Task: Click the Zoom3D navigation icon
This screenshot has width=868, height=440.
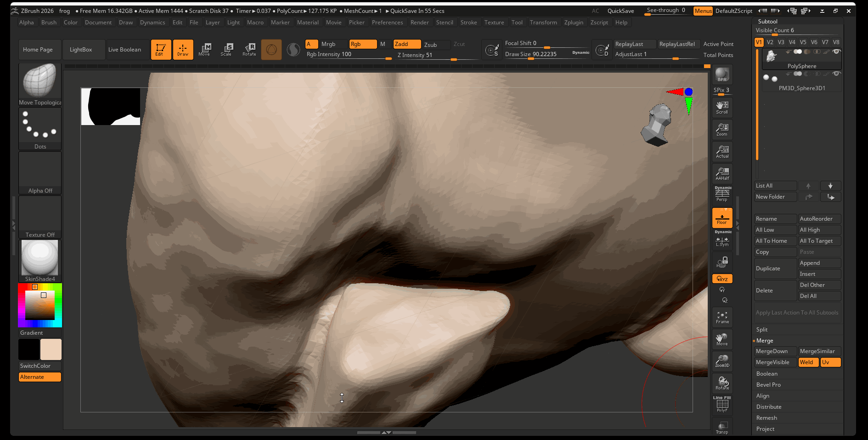Action: click(722, 361)
